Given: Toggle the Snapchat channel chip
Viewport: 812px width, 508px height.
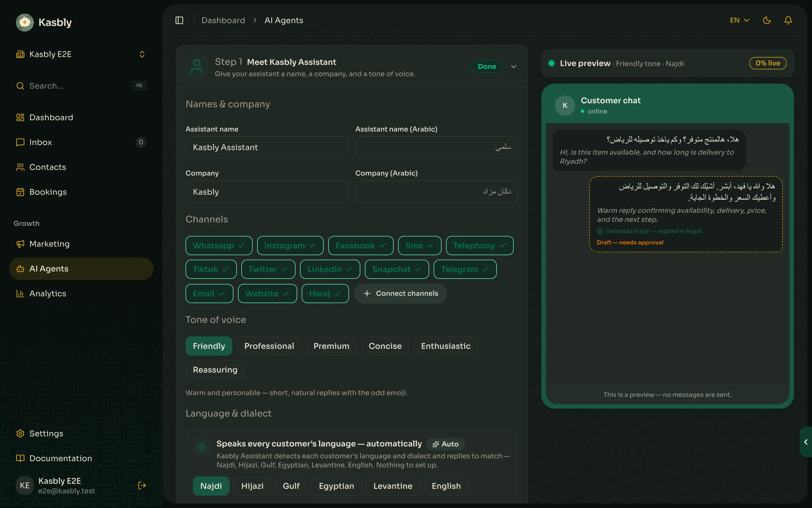Looking at the screenshot, I should (397, 269).
